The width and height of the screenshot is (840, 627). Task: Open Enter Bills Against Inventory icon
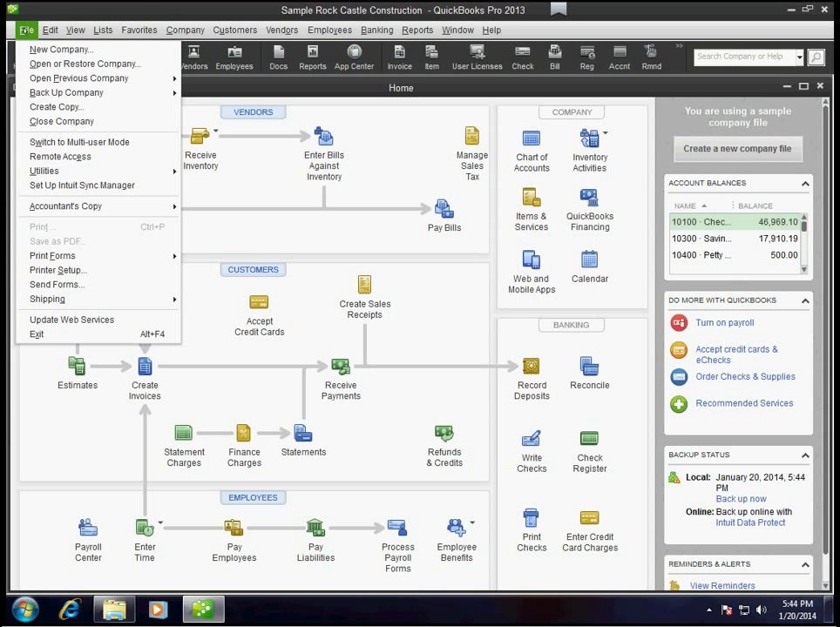tap(323, 137)
